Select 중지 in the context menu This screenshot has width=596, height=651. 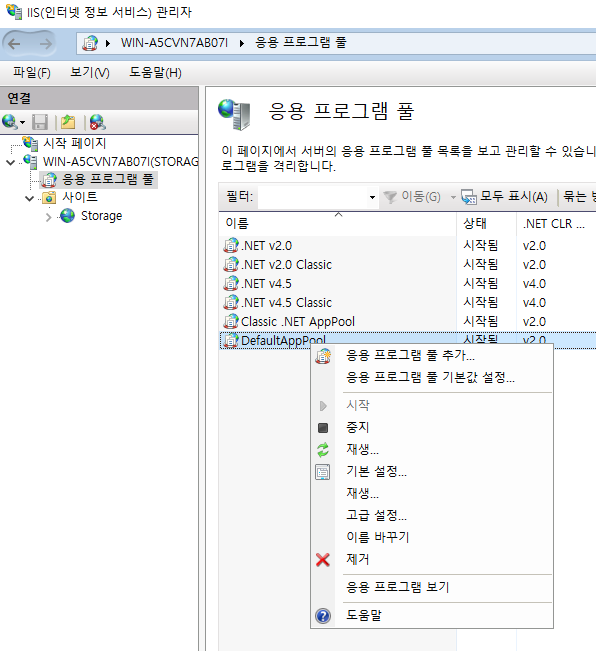point(357,427)
